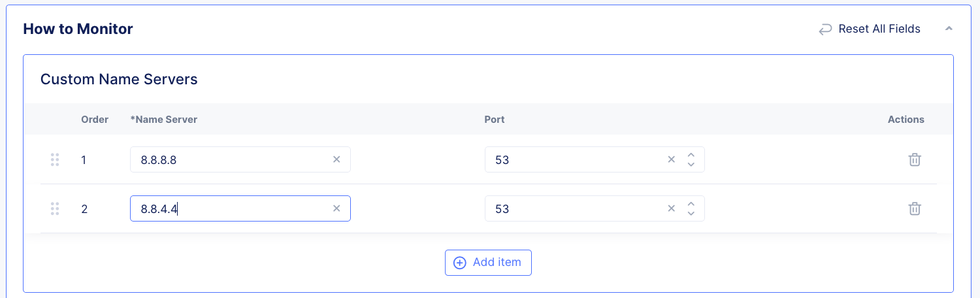Grab the drag handle for row 1
This screenshot has height=298, width=980.
(x=55, y=159)
